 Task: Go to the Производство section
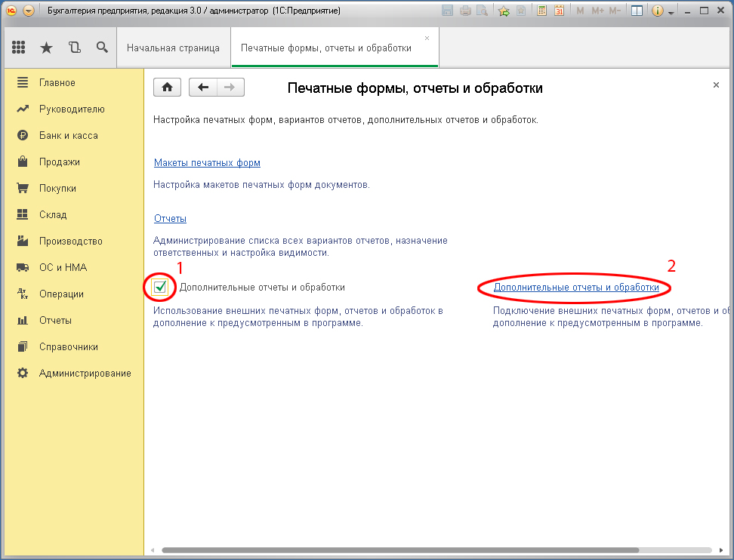(x=72, y=242)
